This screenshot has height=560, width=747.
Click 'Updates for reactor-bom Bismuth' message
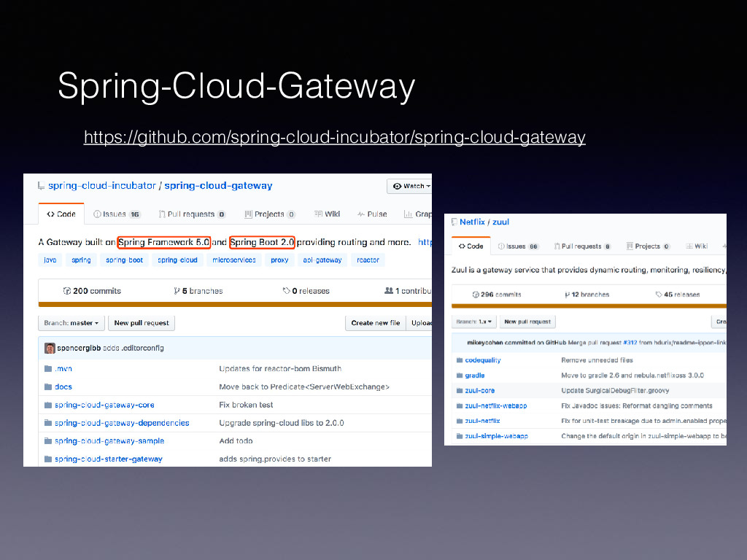coord(280,368)
